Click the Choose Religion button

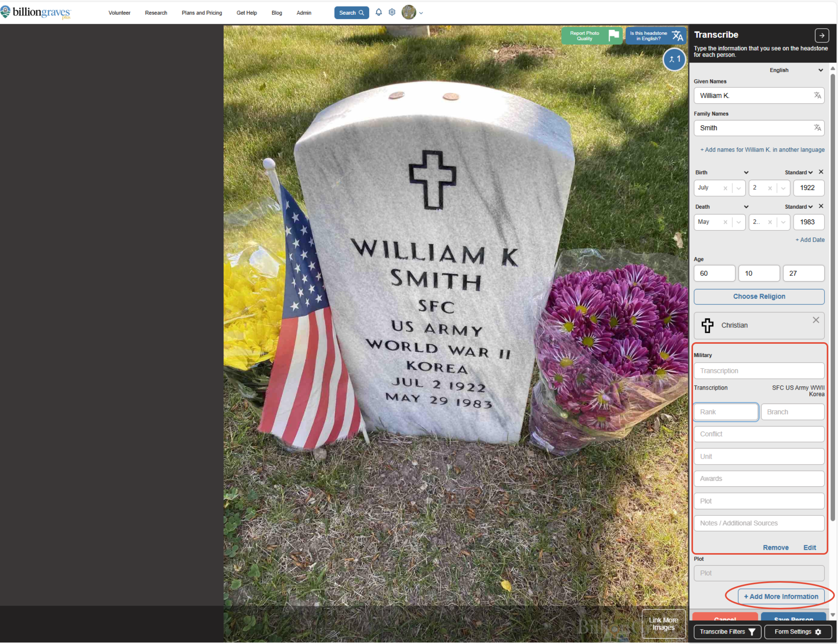tap(759, 296)
